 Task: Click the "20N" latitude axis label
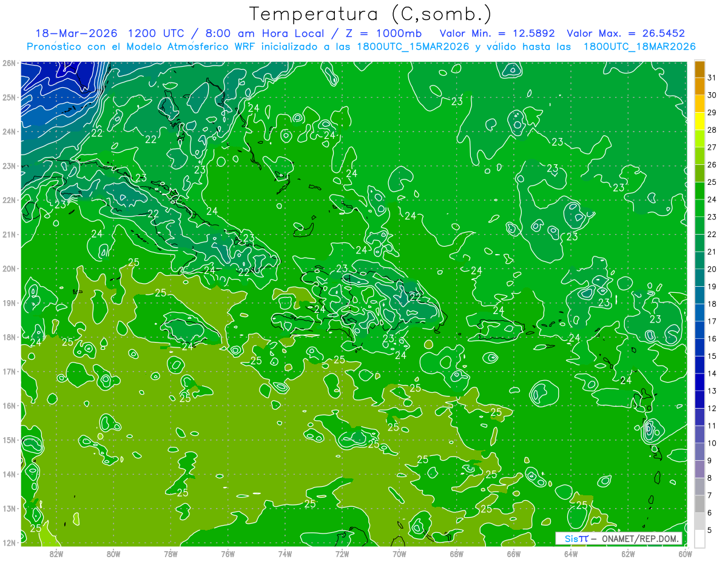coord(9,269)
